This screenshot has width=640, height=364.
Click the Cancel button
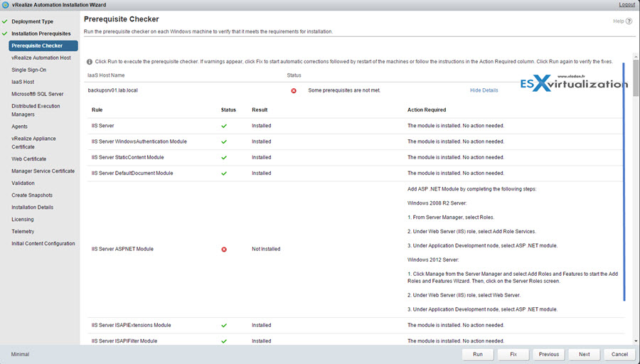click(619, 354)
